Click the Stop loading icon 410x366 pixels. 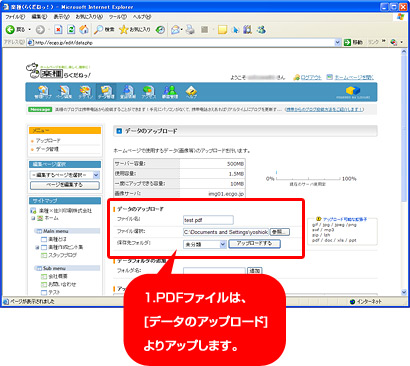pos(58,30)
